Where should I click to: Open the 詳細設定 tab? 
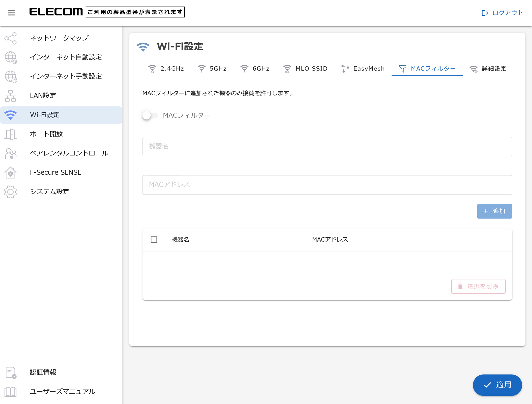pos(488,69)
